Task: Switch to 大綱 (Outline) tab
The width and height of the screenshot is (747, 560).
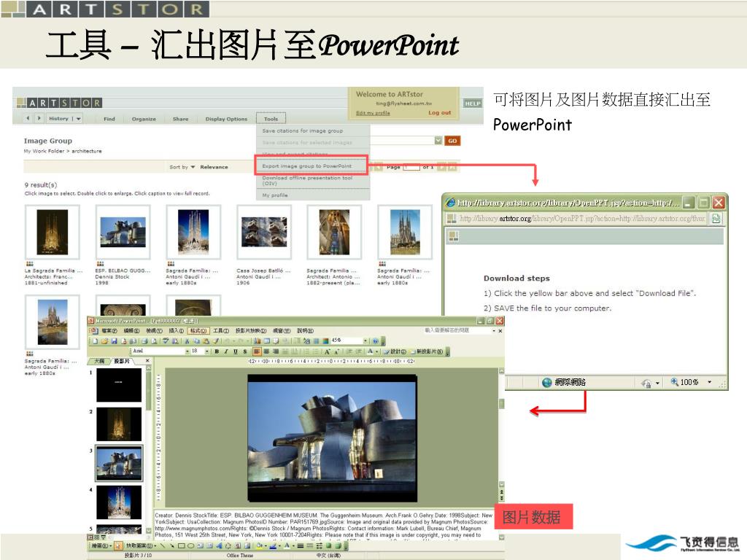Action: pos(99,361)
